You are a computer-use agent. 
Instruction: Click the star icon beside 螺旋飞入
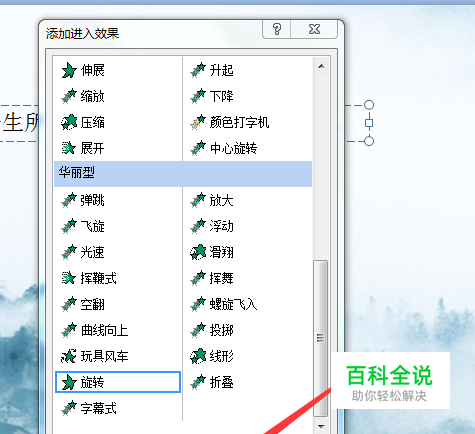coord(198,304)
